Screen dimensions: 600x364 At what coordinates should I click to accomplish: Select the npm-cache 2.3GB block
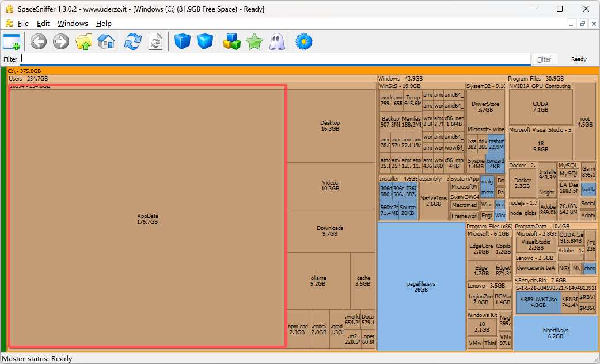click(x=298, y=329)
